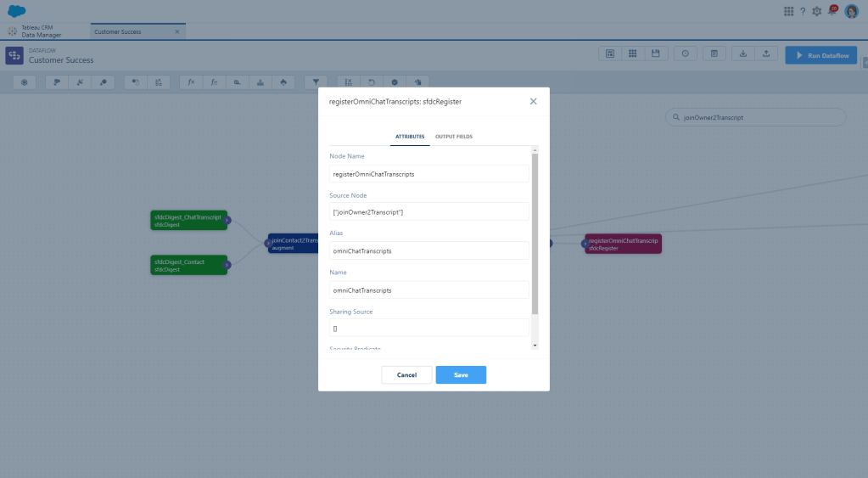Image resolution: width=868 pixels, height=478 pixels.
Task: Open the user profile avatar
Action: (851, 11)
